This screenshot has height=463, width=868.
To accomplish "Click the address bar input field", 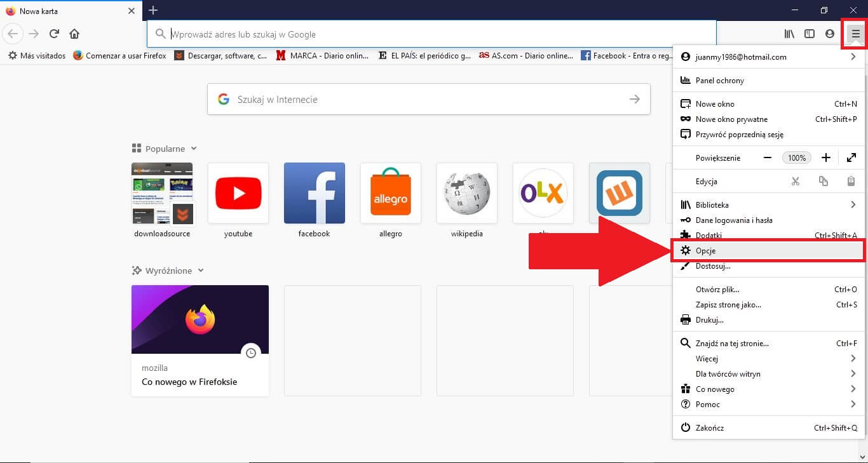I will [431, 34].
